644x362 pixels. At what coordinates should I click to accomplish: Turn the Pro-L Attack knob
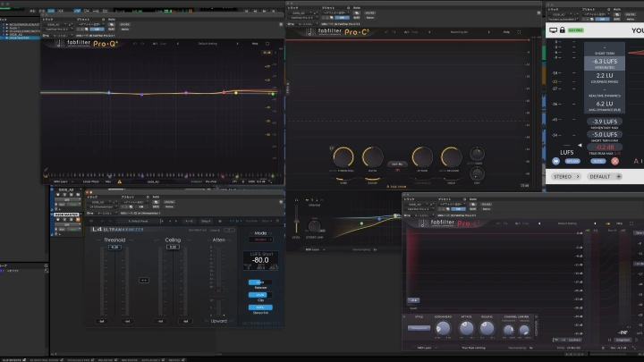(x=466, y=328)
